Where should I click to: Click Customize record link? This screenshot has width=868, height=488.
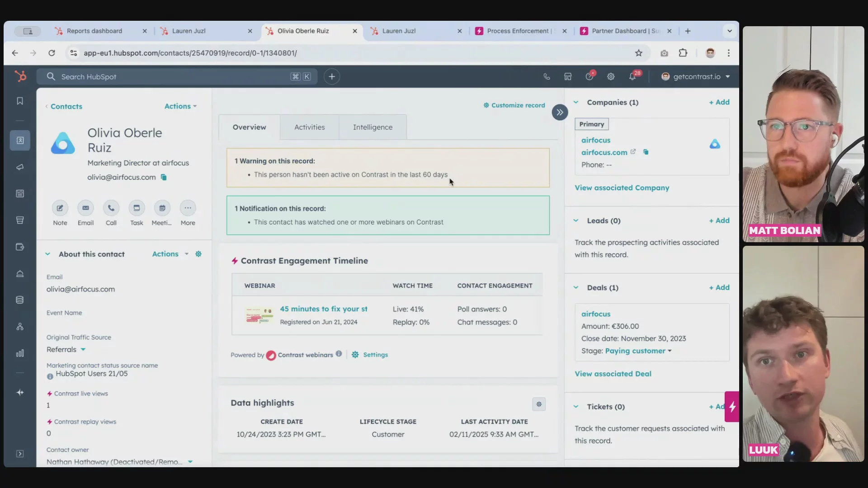pos(514,105)
